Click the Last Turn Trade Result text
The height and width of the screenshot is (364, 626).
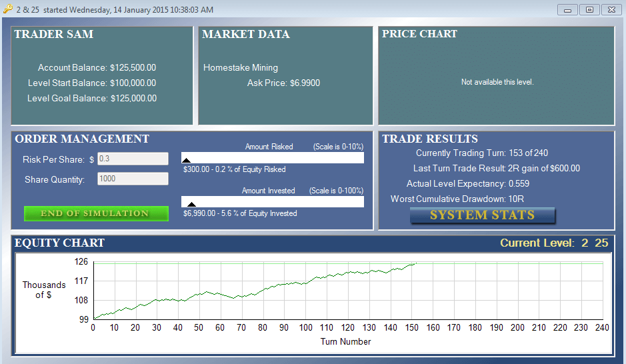pyautogui.click(x=496, y=168)
